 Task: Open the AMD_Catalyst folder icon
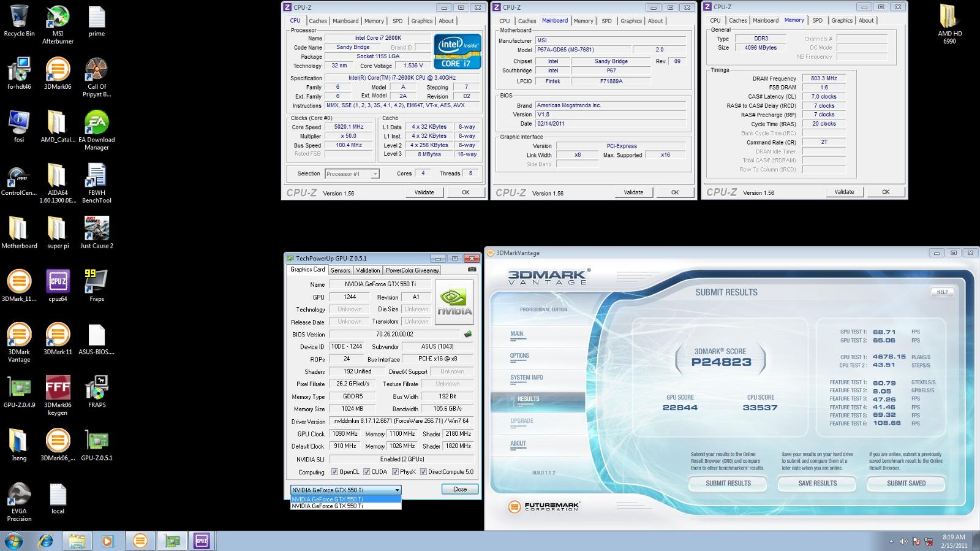[58, 127]
